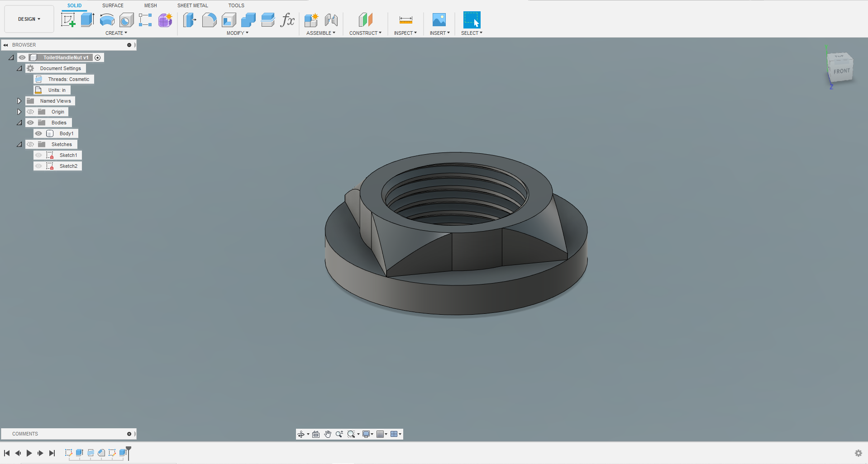Switch to the Surface tab
Image resolution: width=868 pixels, height=464 pixels.
[113, 5]
